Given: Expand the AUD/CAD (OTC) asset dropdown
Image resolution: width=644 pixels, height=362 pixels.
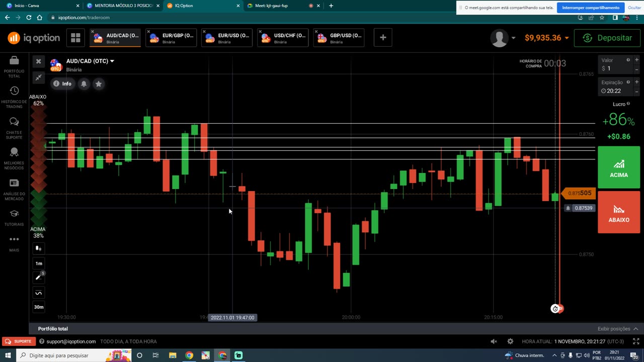Looking at the screenshot, I should (112, 61).
